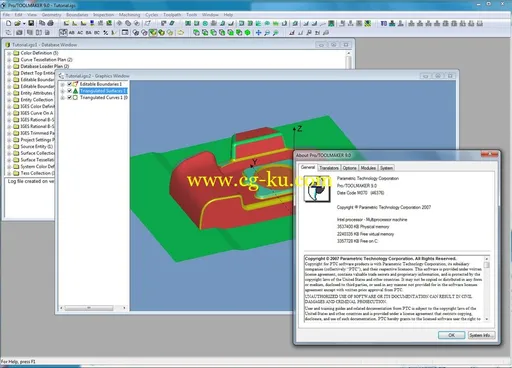The height and width of the screenshot is (368, 512).
Task: Click the yellow arrow toolbar icon
Action: click(180, 33)
